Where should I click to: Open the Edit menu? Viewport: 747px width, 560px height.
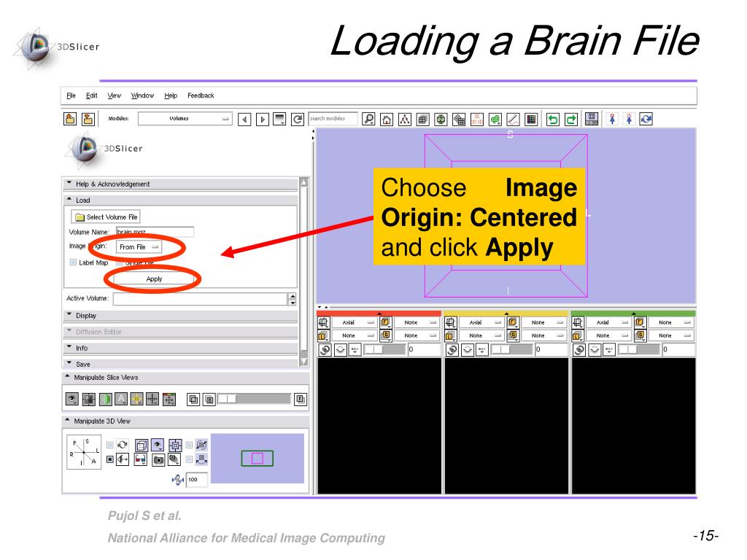click(x=91, y=96)
